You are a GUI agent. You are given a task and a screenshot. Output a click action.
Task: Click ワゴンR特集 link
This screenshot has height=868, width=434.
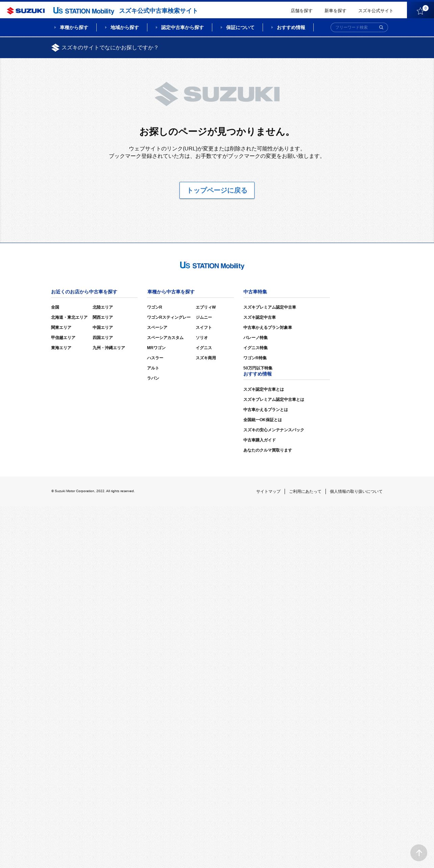[255, 358]
